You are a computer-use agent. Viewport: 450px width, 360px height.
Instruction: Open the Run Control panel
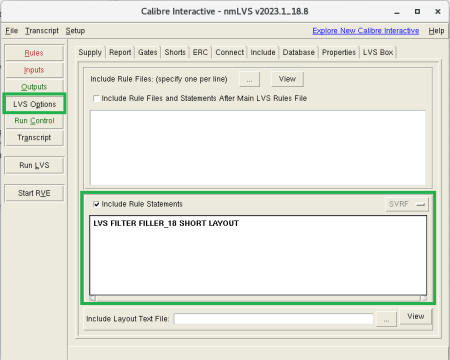click(34, 121)
